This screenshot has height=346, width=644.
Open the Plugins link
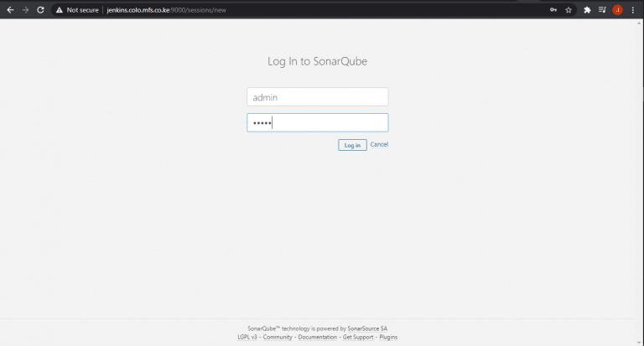[x=388, y=337]
